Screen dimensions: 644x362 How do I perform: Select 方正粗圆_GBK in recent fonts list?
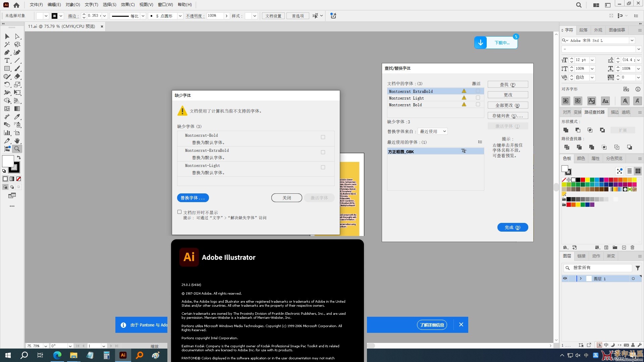(435, 152)
